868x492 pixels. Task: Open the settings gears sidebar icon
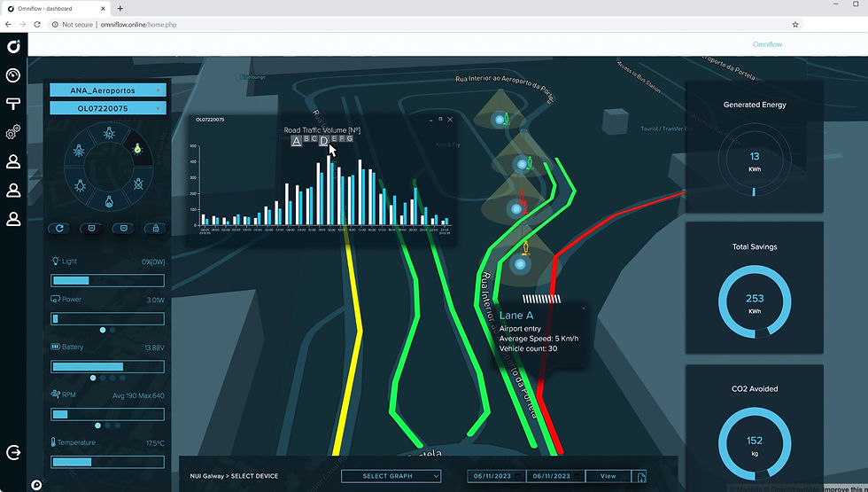click(13, 132)
